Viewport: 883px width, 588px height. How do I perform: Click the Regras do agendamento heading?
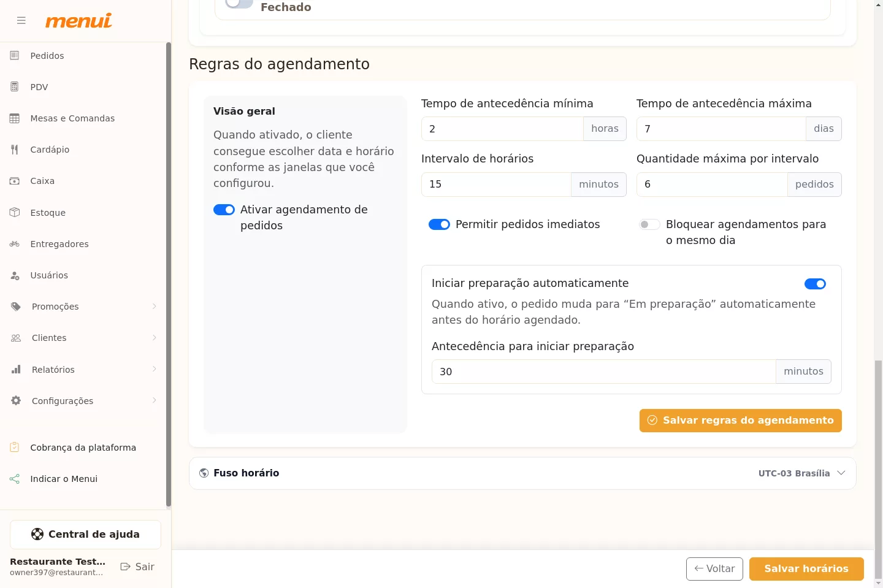click(x=279, y=64)
